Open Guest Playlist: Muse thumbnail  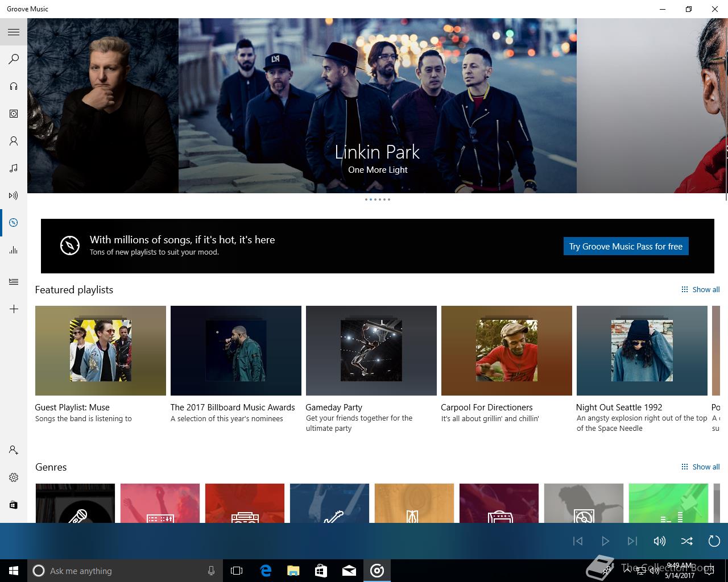(x=101, y=351)
